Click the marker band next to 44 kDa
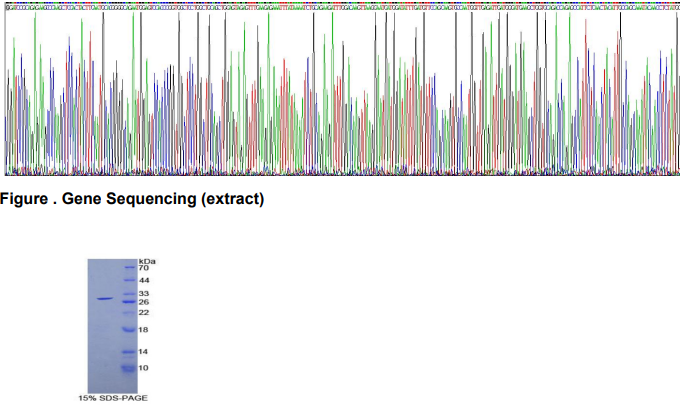 pos(126,281)
